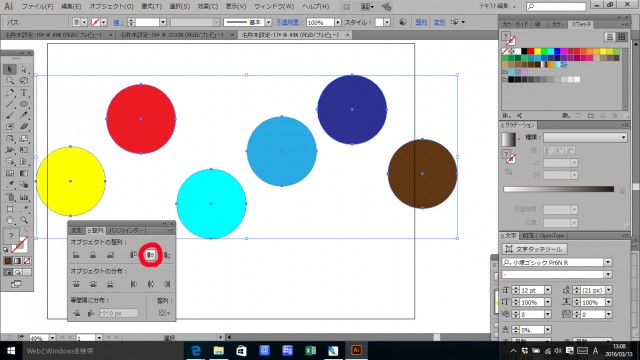640x360 pixels.
Task: Click Vertical Distribute Top icon
Action: [x=76, y=284]
